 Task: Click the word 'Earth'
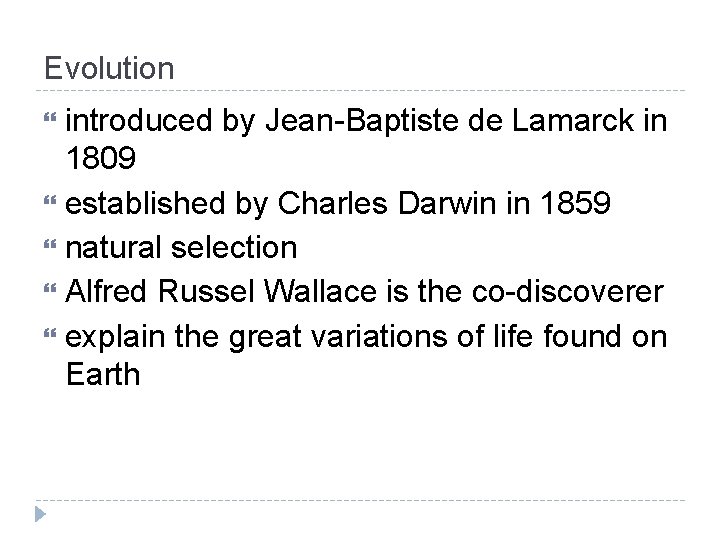pyautogui.click(x=103, y=373)
